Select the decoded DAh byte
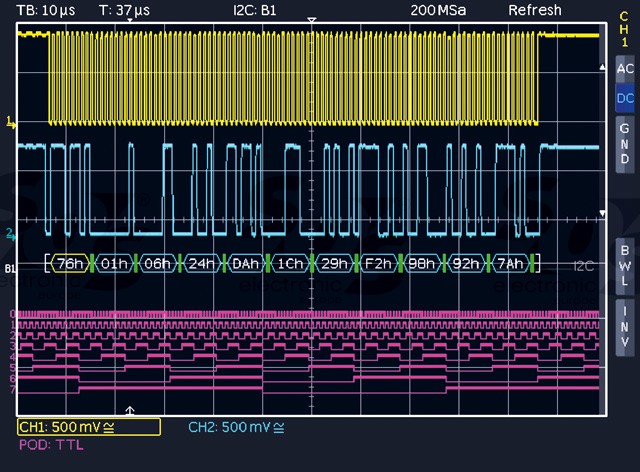Screen dimensions: 640x472 [246, 264]
